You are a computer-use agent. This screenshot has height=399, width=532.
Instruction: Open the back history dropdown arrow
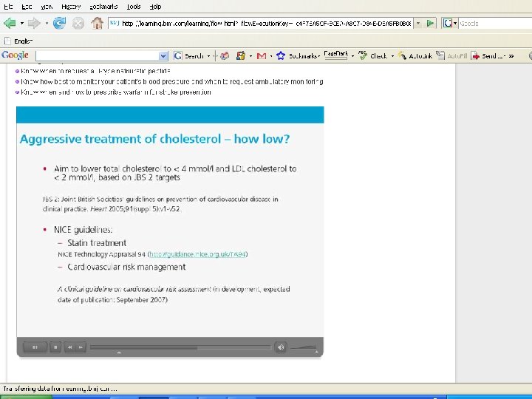point(21,24)
